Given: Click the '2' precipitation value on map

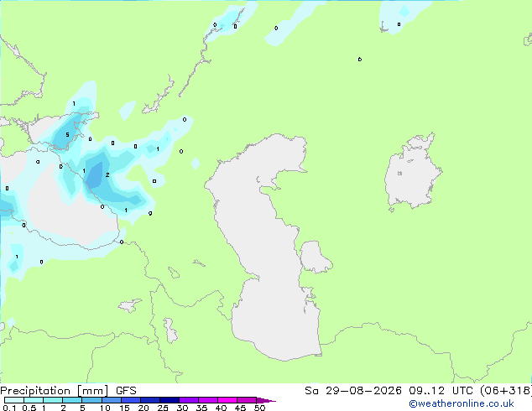Looking at the screenshot, I should tap(107, 175).
